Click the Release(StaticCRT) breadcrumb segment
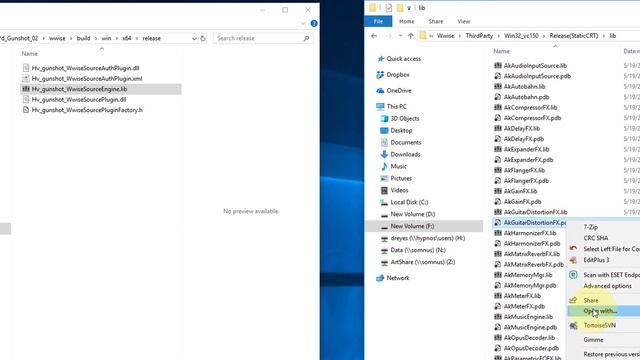The height and width of the screenshot is (360, 640). tap(573, 36)
